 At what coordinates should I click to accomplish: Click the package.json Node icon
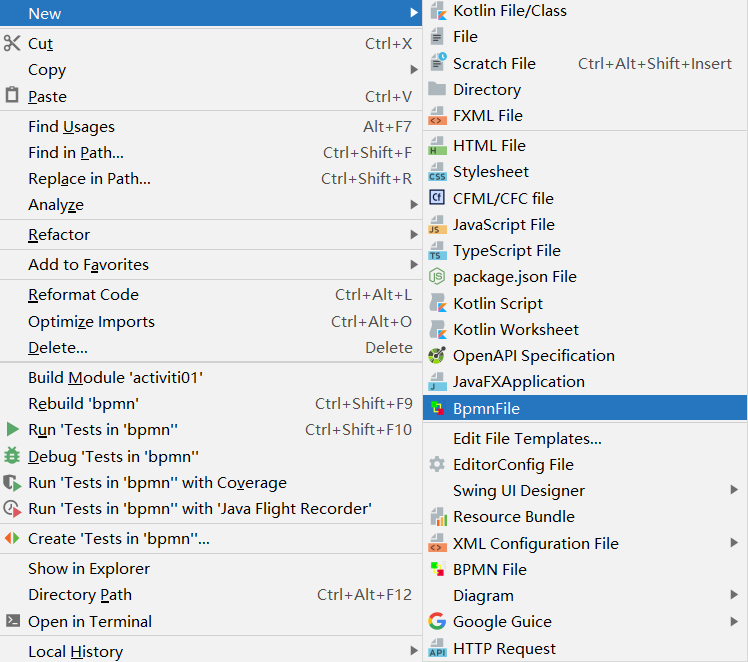coord(437,276)
